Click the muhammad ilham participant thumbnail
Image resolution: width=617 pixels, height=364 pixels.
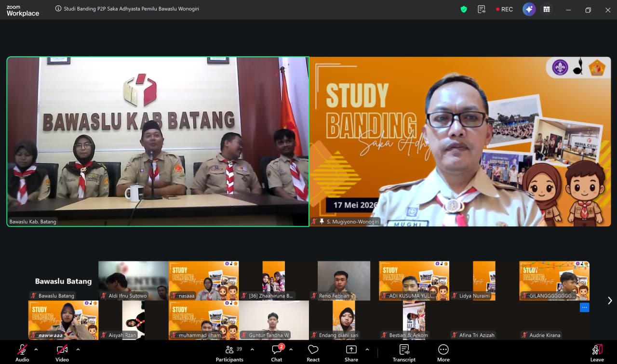203,320
